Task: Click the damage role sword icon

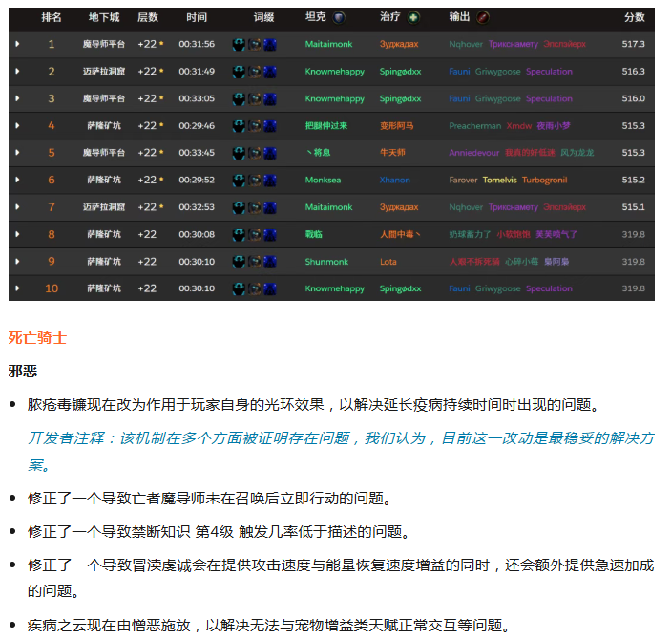Action: pyautogui.click(x=483, y=17)
